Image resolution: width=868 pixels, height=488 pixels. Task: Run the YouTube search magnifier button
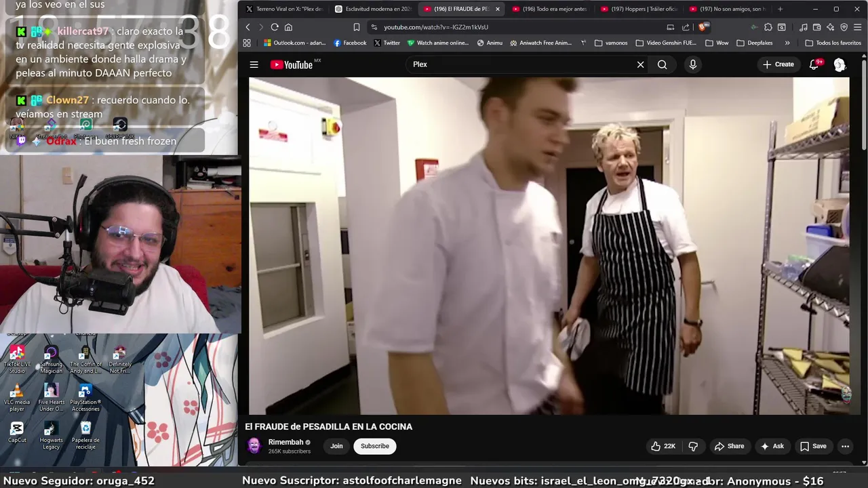(x=662, y=64)
